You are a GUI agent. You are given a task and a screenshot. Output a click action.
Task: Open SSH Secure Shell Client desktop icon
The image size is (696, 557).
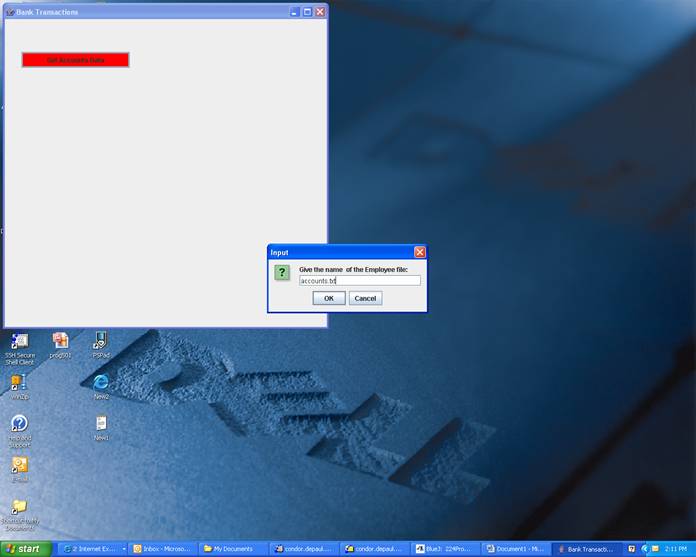point(18,342)
